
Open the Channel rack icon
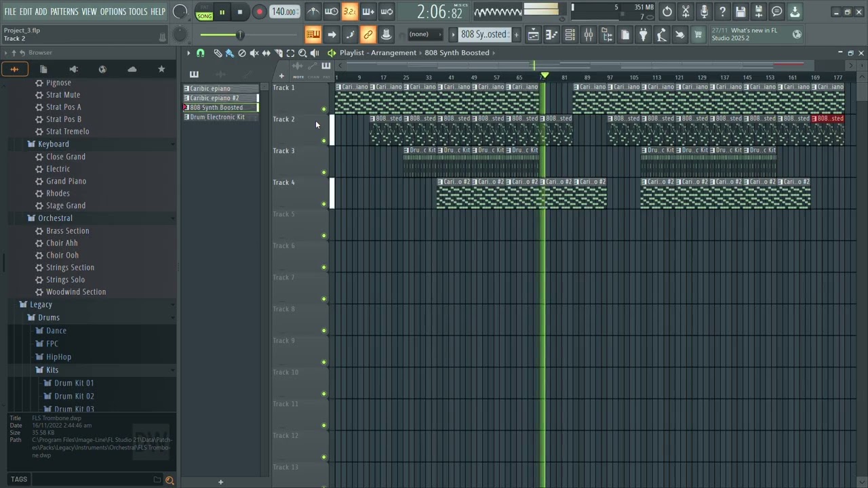pyautogui.click(x=570, y=35)
